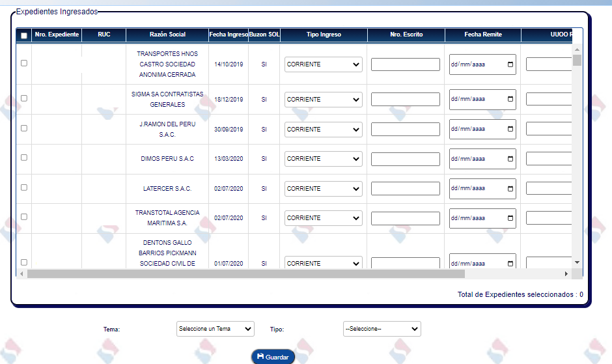Click the Guardar button
The image size is (612, 364).
click(273, 357)
